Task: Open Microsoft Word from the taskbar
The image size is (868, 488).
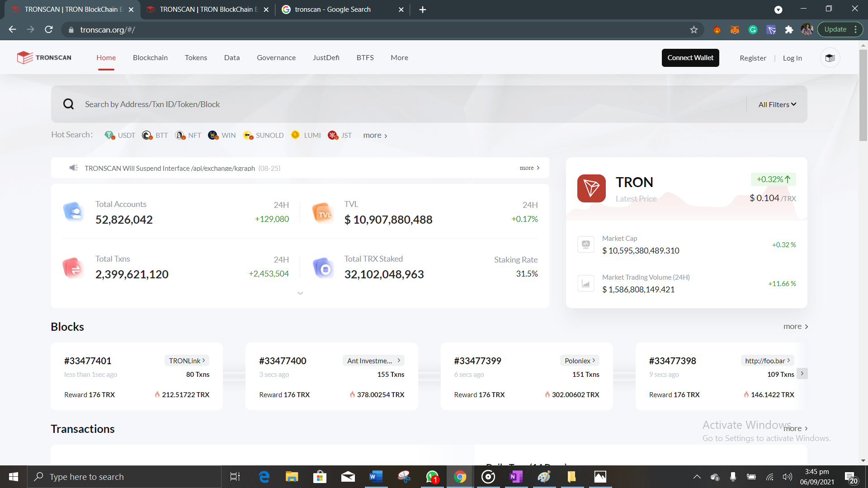Action: tap(375, 477)
